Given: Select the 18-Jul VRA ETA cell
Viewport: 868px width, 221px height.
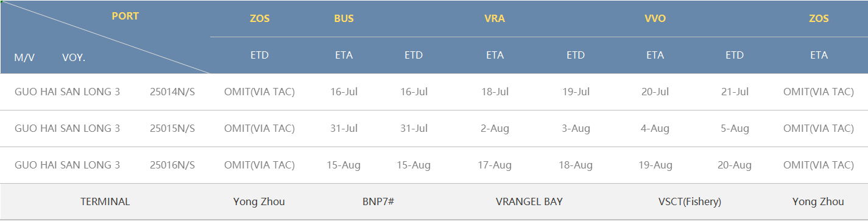Looking at the screenshot, I should pyautogui.click(x=495, y=92).
